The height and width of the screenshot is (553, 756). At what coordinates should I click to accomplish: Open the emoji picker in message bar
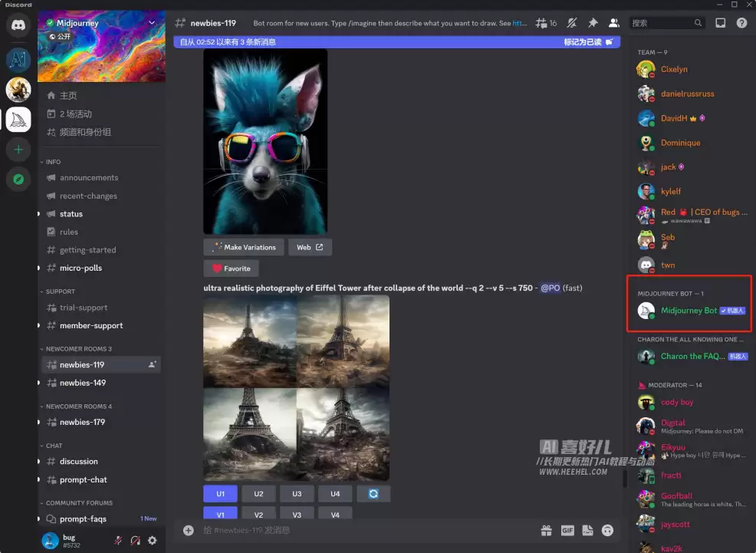(607, 530)
